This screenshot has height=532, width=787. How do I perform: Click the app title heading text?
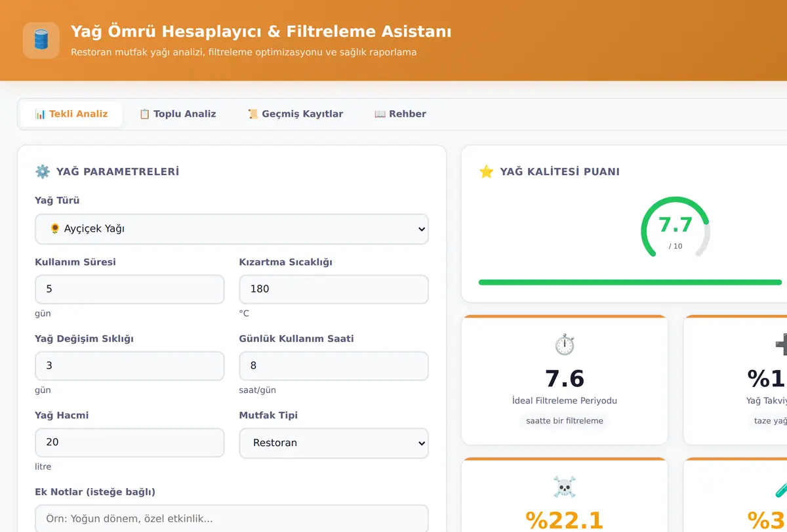pyautogui.click(x=261, y=31)
